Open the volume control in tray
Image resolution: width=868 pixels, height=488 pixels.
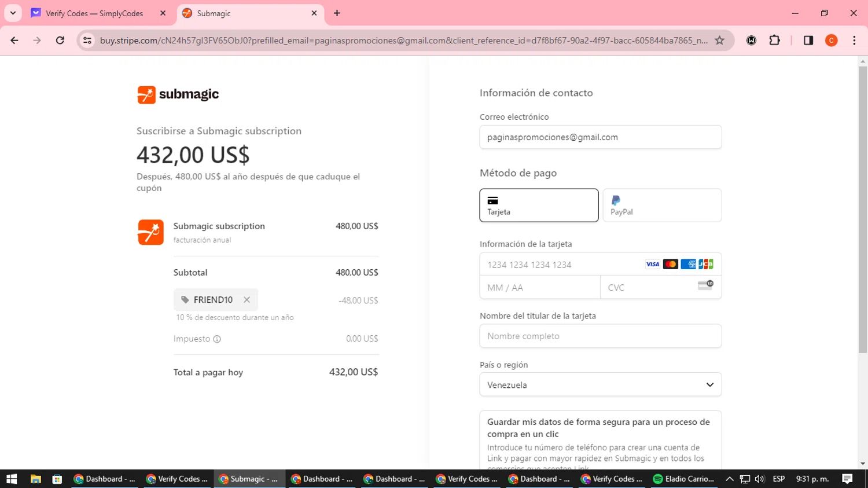click(760, 479)
